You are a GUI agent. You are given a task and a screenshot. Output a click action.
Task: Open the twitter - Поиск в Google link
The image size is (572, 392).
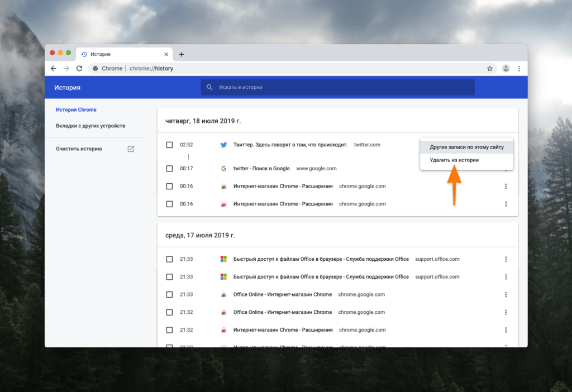tap(261, 169)
